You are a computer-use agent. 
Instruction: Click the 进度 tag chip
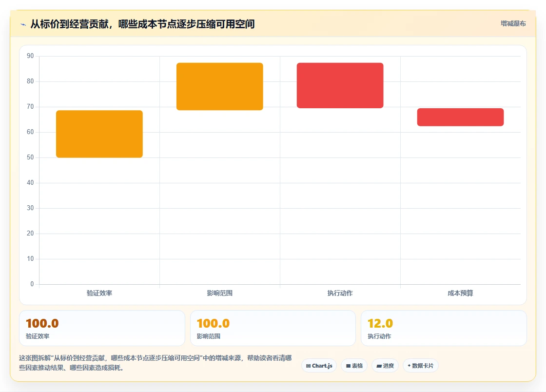coord(385,366)
